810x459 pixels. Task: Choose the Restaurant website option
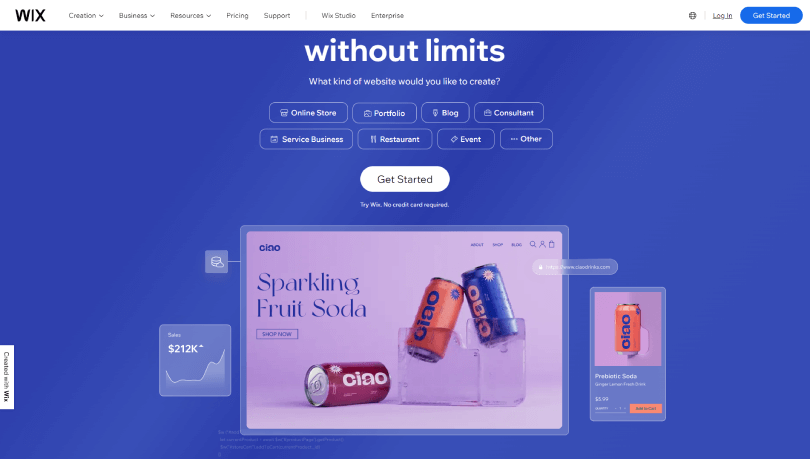click(395, 139)
